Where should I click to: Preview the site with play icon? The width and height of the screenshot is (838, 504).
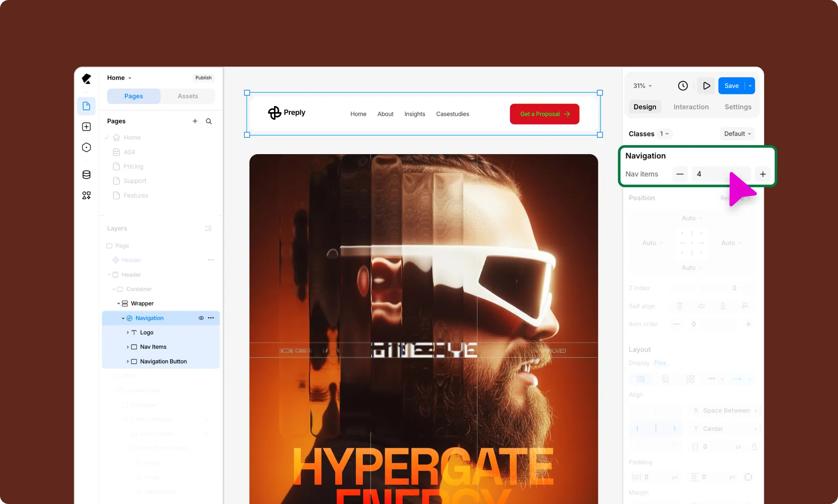(706, 86)
